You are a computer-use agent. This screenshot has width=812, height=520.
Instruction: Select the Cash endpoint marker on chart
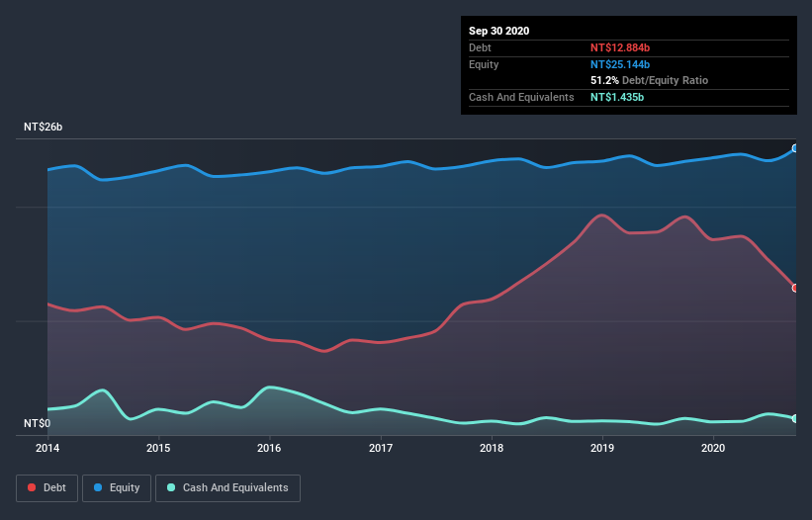[x=795, y=418]
